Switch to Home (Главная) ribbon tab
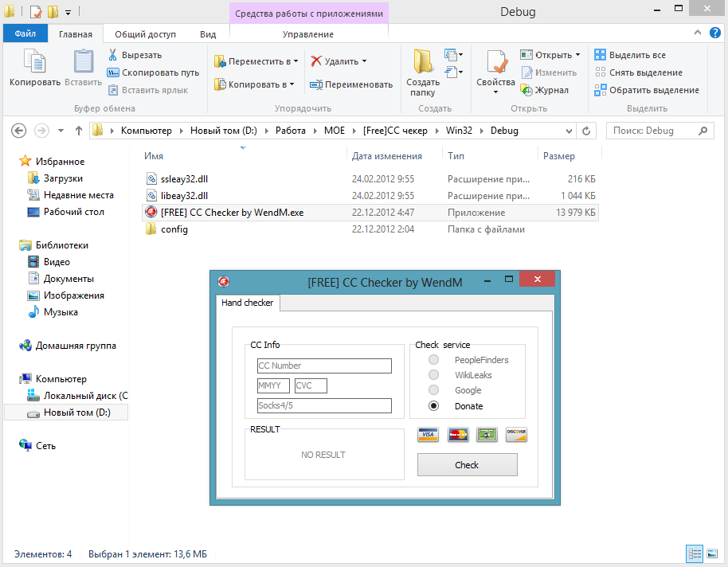 75,34
